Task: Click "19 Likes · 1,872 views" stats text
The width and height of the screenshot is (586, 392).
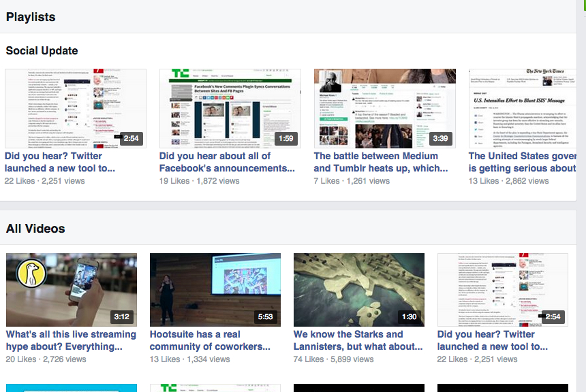Action: coord(199,181)
